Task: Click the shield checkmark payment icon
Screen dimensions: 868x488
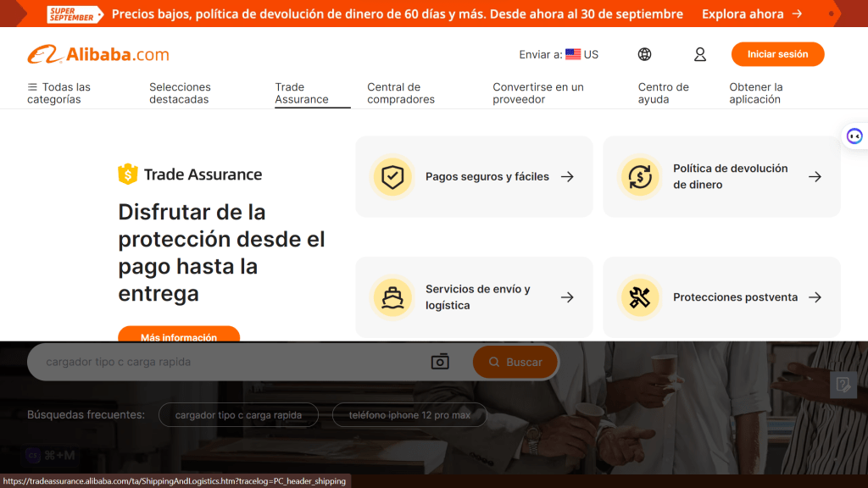Action: (392, 177)
